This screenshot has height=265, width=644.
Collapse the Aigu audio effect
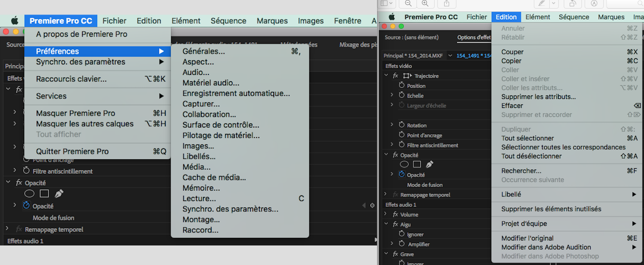(x=386, y=225)
